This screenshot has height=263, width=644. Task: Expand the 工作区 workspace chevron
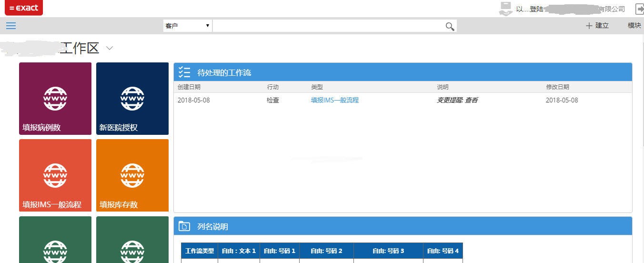point(110,48)
